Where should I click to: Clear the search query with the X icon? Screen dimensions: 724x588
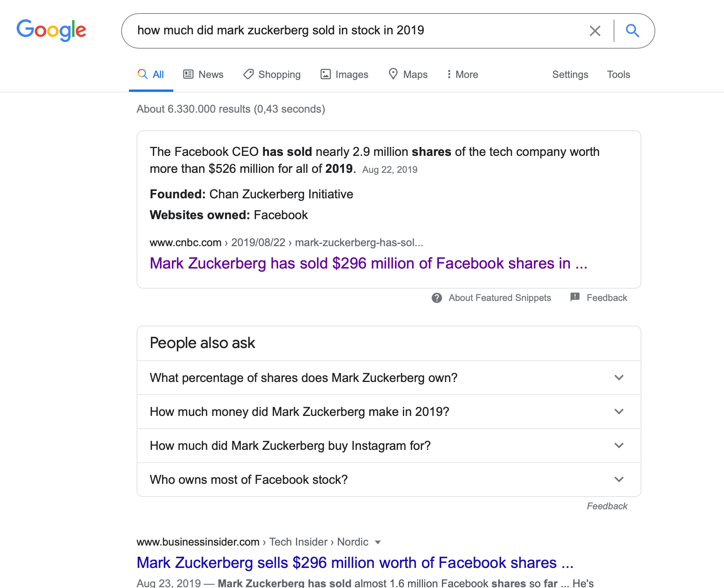coord(595,30)
